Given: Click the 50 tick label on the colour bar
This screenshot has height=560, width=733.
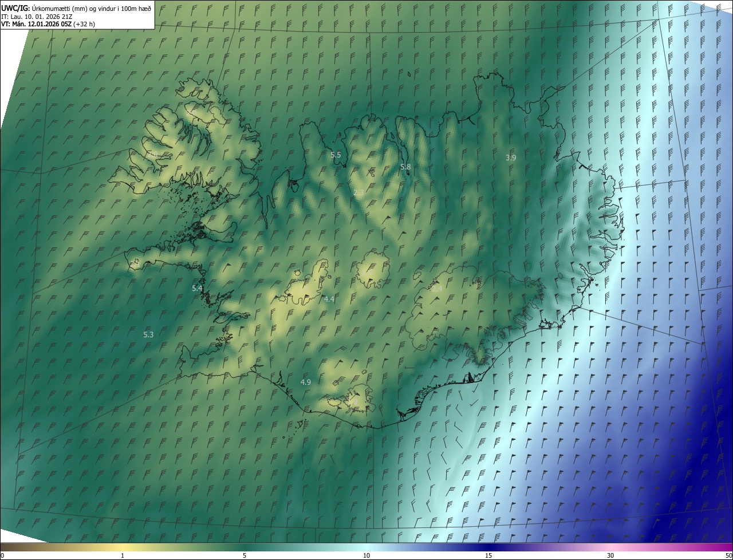Looking at the screenshot, I should click(x=728, y=555).
